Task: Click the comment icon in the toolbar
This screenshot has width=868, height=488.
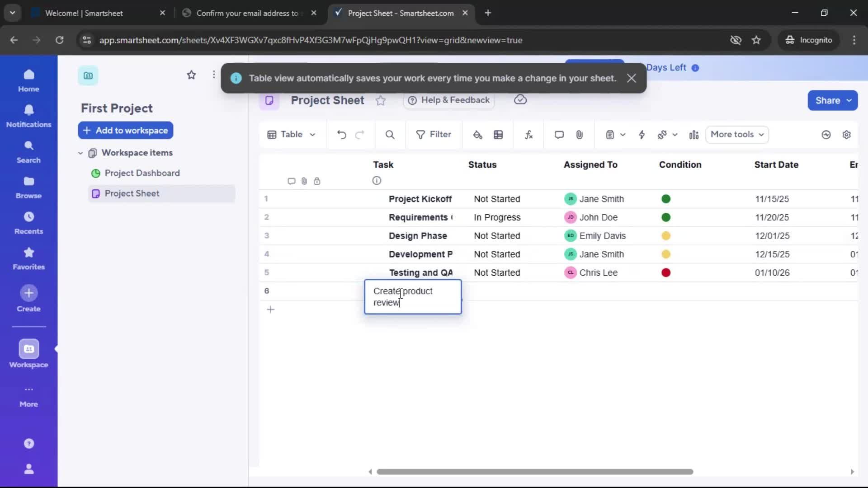Action: tap(559, 135)
